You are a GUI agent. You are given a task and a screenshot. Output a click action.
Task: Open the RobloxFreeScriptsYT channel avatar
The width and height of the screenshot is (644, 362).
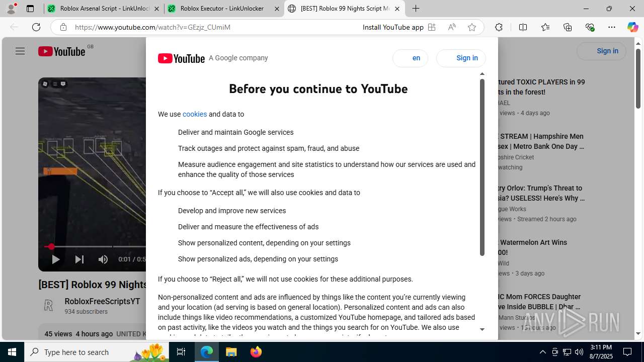(x=48, y=305)
